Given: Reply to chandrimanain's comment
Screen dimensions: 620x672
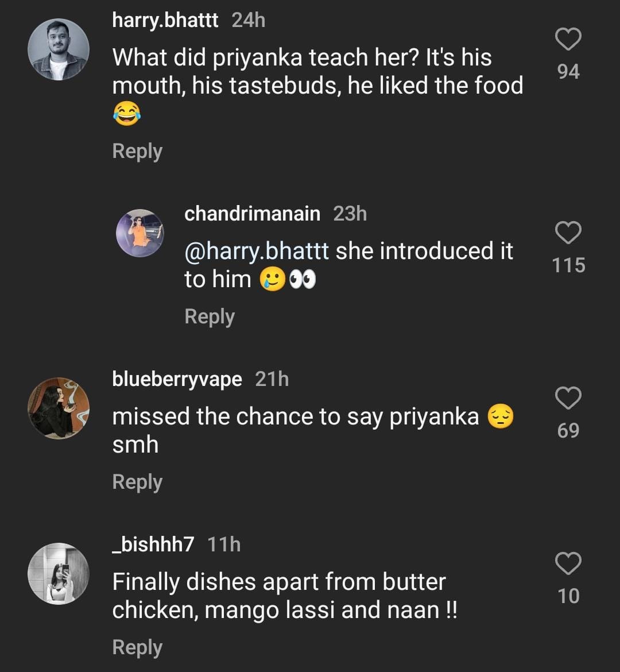Looking at the screenshot, I should pos(210,316).
